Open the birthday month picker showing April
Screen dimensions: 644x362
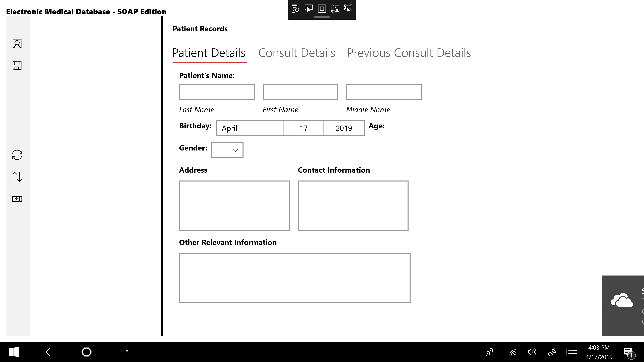(250, 128)
